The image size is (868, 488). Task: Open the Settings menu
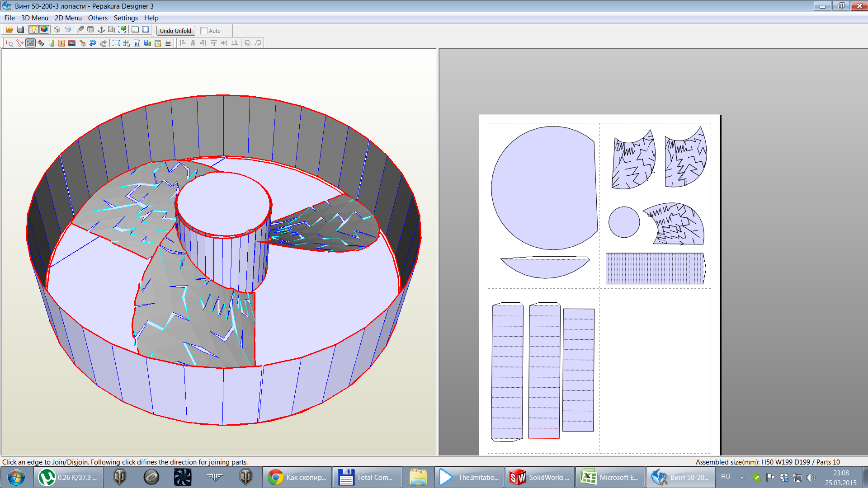pyautogui.click(x=126, y=18)
